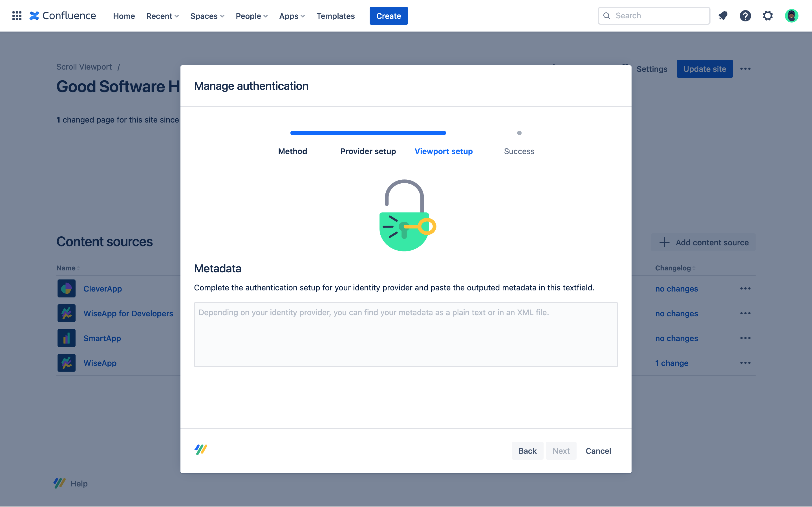
Task: Expand the People navigation dropdown
Action: click(251, 16)
